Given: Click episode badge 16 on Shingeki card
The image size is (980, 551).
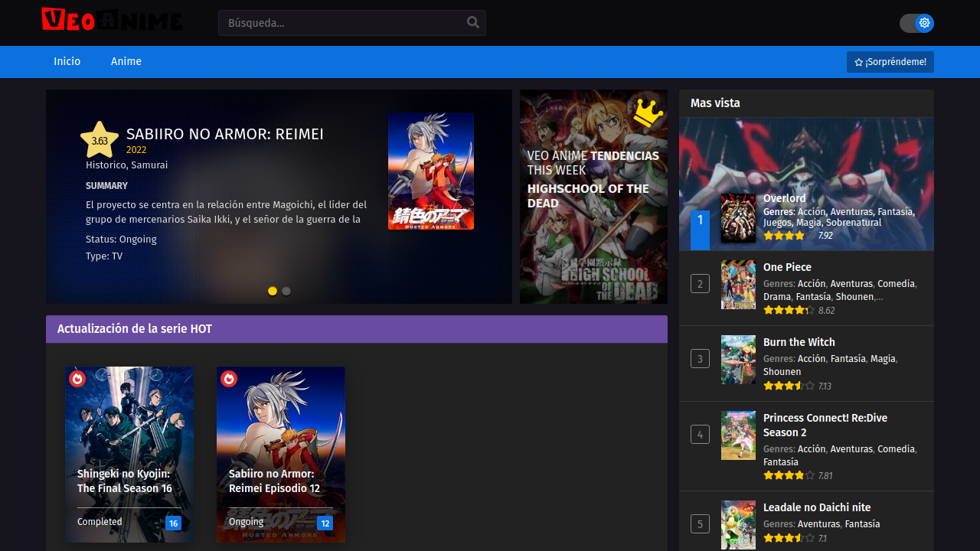Looking at the screenshot, I should click(174, 523).
